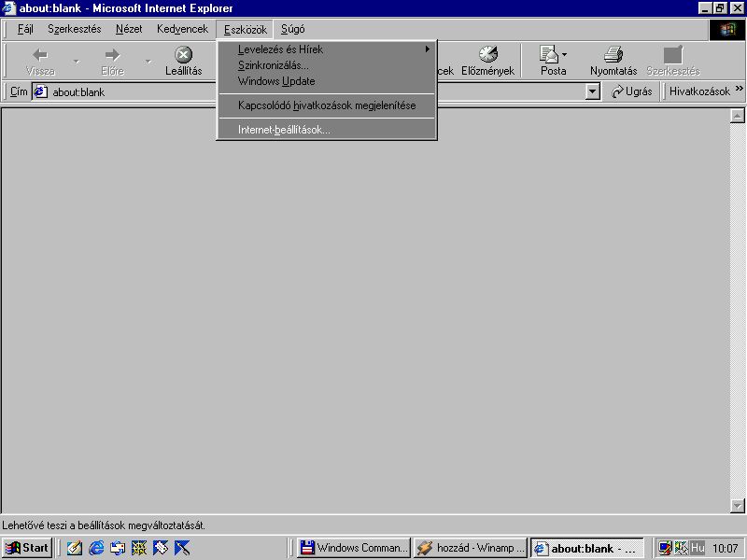Click the monitor icon in system tray
The height and width of the screenshot is (560, 747).
pyautogui.click(x=665, y=548)
